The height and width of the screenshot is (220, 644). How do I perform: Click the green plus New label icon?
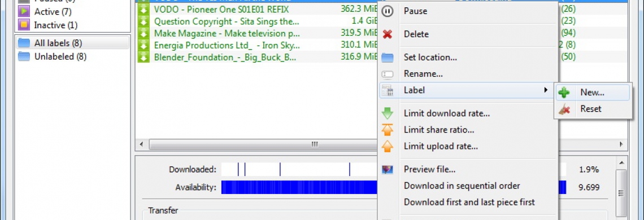point(564,93)
